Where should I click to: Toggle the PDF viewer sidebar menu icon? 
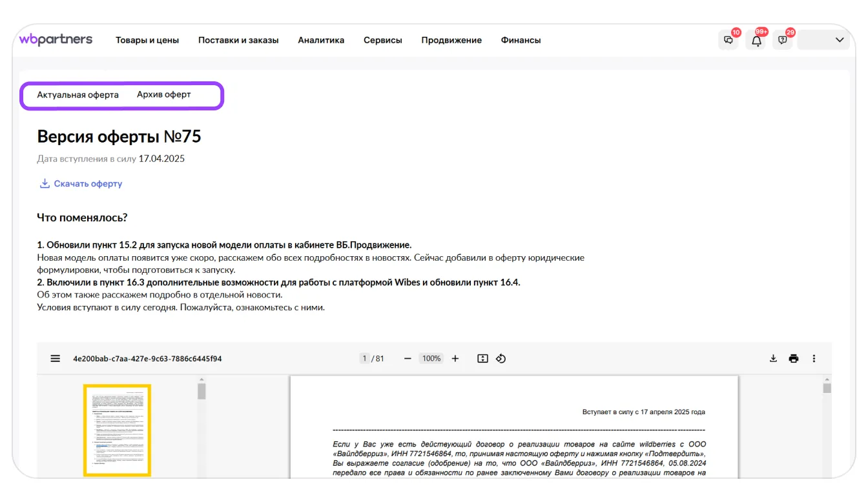[x=56, y=359]
